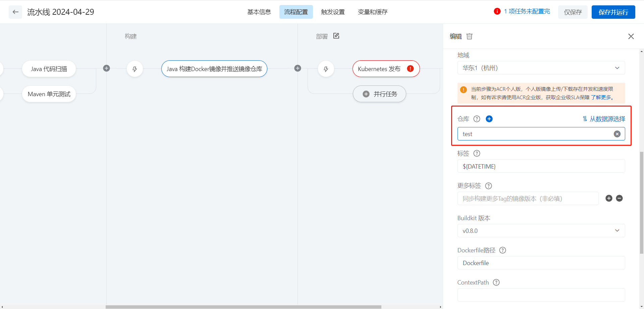Click the red error icon on Kubernetes 发布
The image size is (644, 309).
tap(410, 69)
